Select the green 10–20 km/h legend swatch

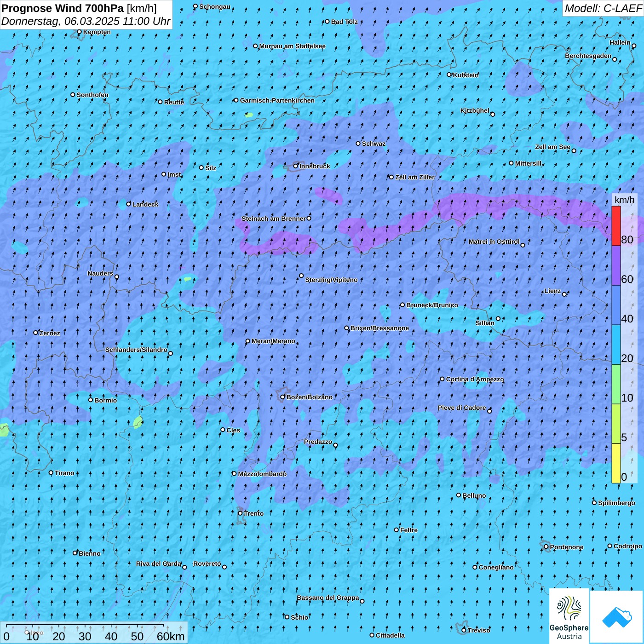click(616, 385)
